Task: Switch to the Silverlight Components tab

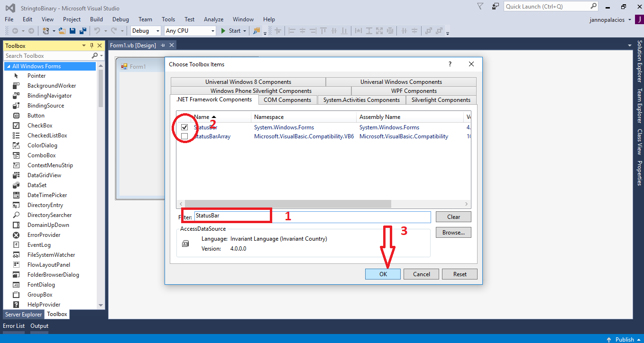Action: [441, 100]
